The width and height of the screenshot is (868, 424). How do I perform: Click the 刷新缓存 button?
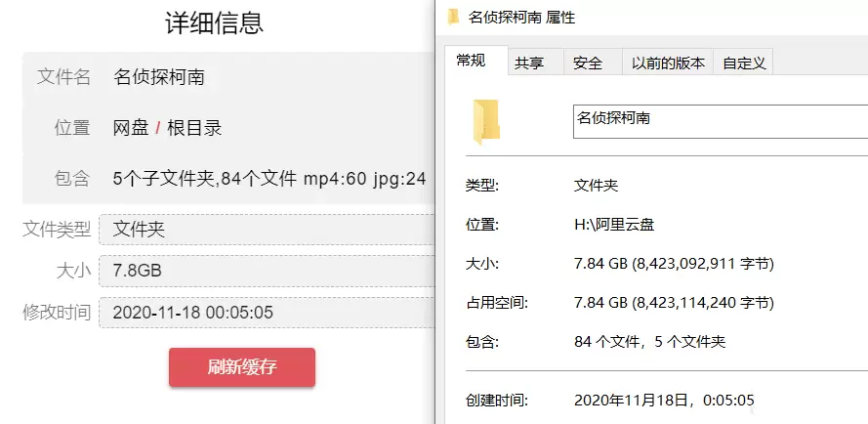point(242,367)
